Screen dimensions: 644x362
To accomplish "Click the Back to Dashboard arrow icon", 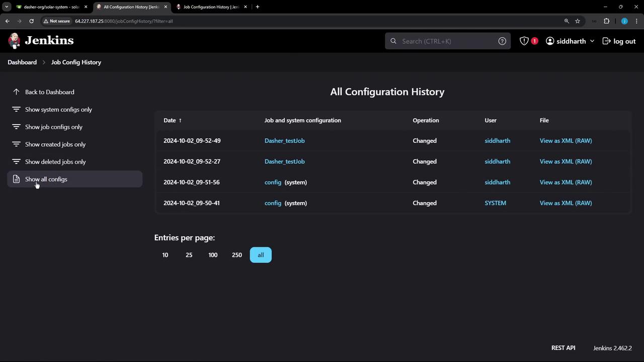I will (16, 92).
